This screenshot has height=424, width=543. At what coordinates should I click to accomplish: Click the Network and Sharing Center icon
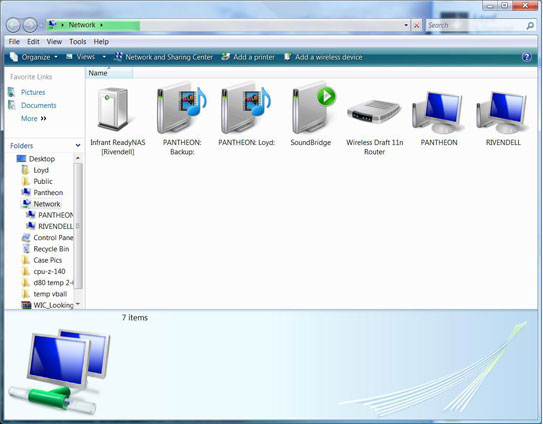(118, 57)
